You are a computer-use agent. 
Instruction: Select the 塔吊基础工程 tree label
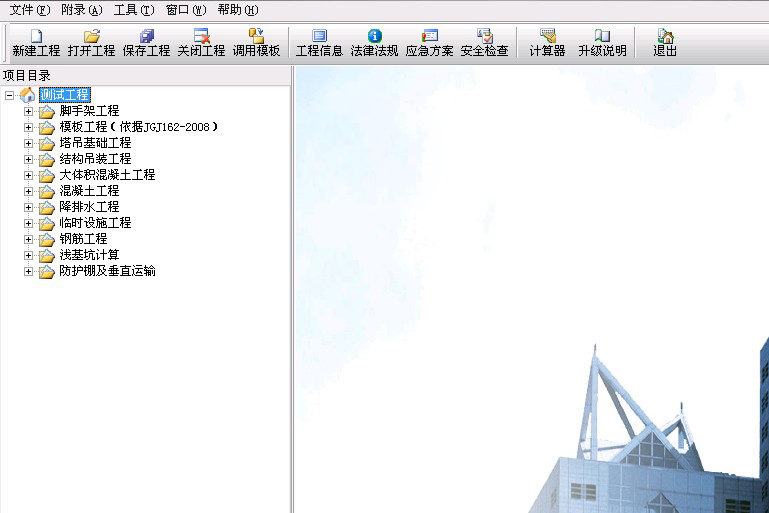[x=95, y=143]
